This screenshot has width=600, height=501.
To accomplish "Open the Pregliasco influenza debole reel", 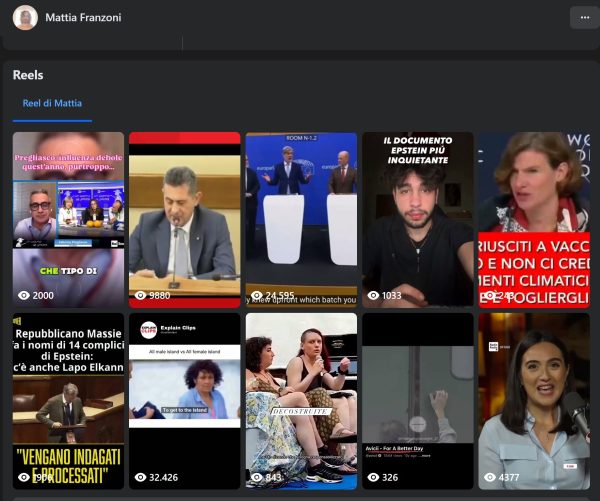I will click(68, 220).
